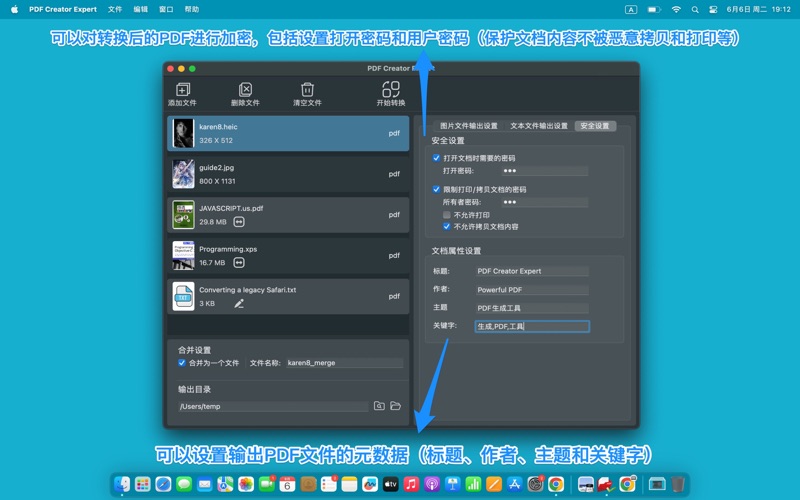The height and width of the screenshot is (500, 800).
Task: Click the open-folder icon to choose output directory
Action: pos(395,406)
